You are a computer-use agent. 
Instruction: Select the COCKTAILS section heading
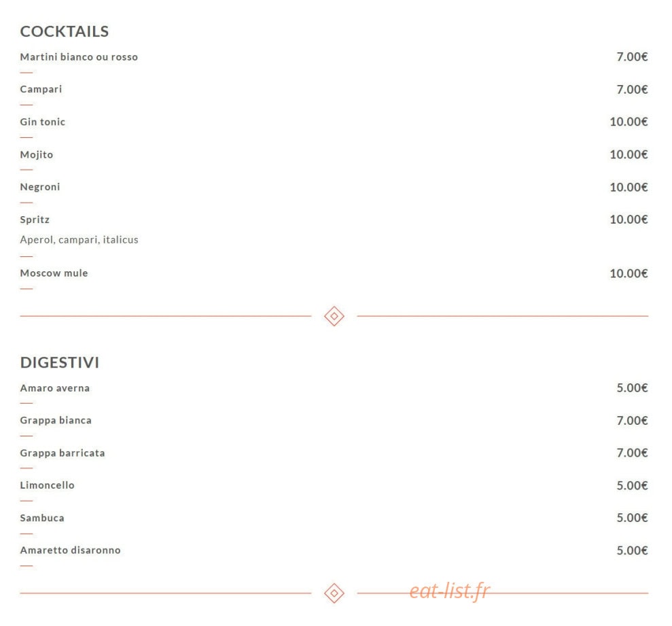(65, 31)
